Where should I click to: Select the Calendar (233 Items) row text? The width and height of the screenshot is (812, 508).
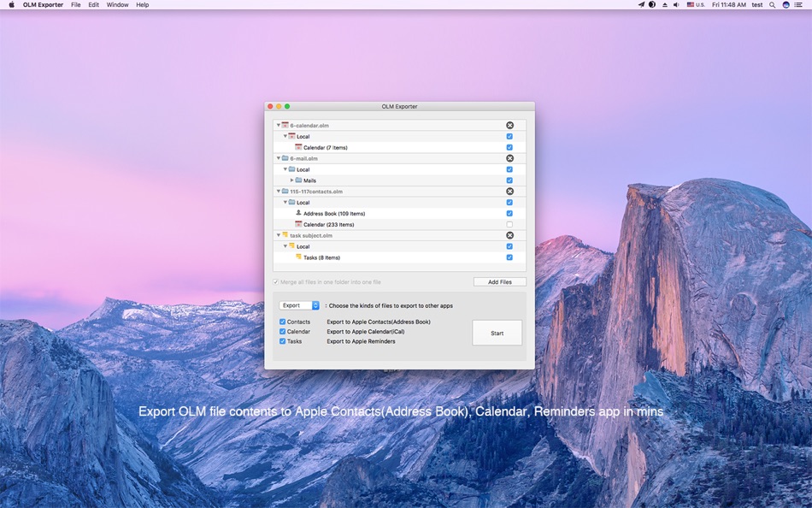[x=329, y=224]
